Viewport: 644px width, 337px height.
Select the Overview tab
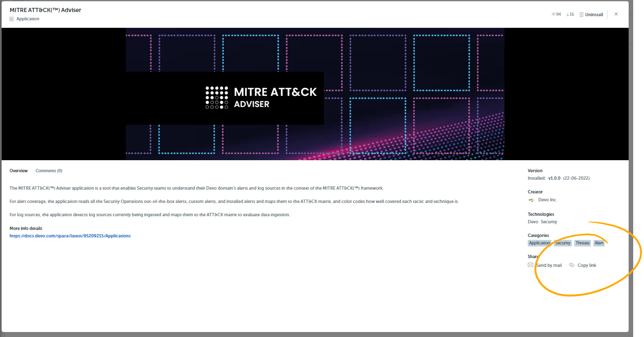[x=19, y=171]
